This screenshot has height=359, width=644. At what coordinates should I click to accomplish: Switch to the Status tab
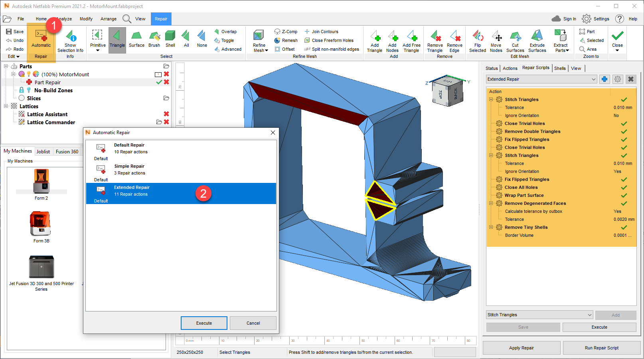coord(492,68)
